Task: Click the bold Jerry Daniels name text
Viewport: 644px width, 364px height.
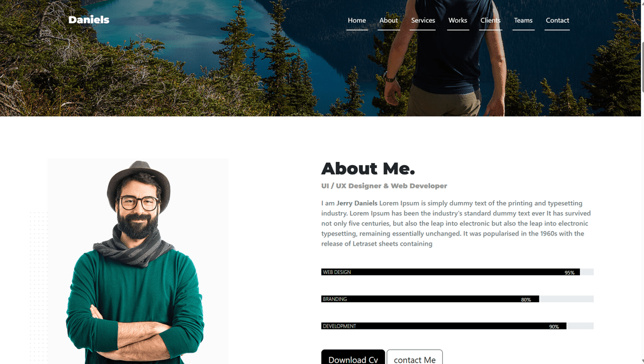Action: click(357, 203)
